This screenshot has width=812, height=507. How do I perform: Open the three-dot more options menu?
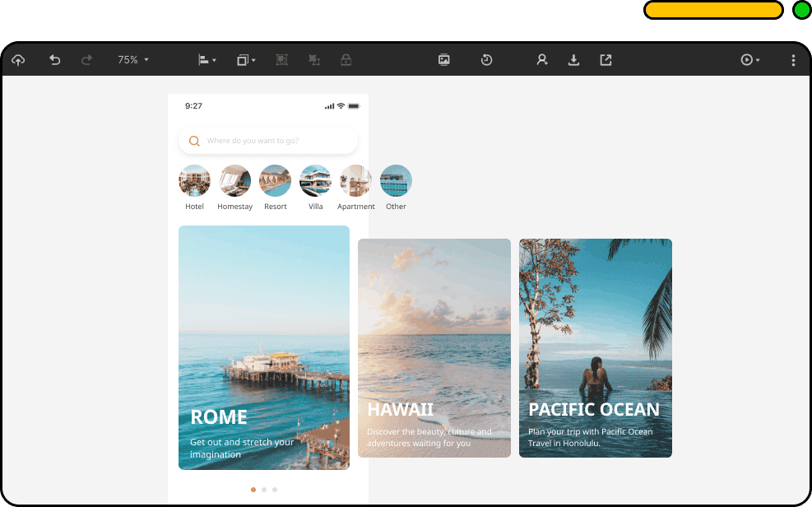click(x=793, y=60)
